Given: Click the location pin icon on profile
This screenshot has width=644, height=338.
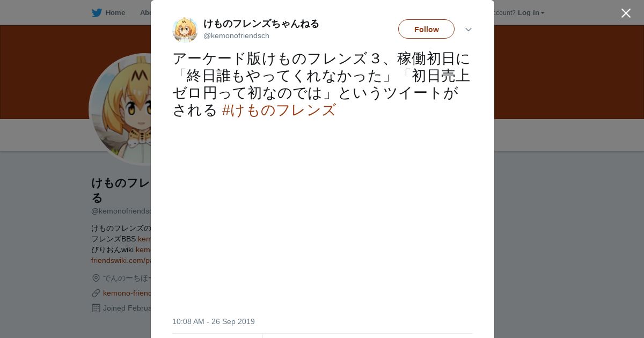Looking at the screenshot, I should [x=96, y=278].
